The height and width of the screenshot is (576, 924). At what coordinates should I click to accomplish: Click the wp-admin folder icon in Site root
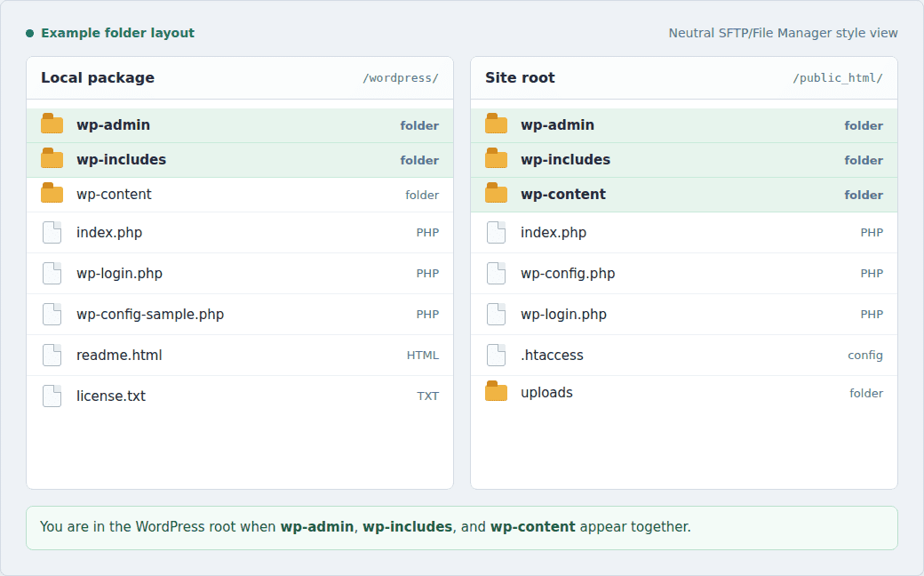496,124
